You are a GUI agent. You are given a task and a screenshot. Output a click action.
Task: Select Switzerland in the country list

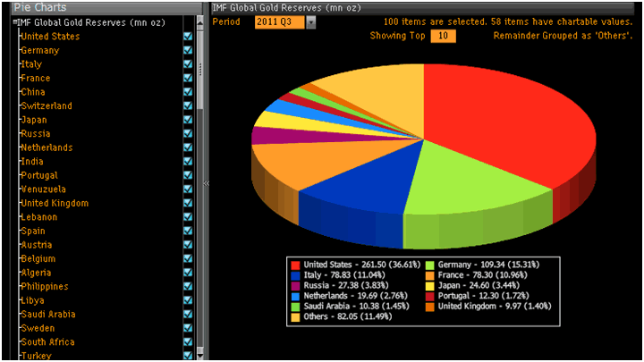coord(47,105)
